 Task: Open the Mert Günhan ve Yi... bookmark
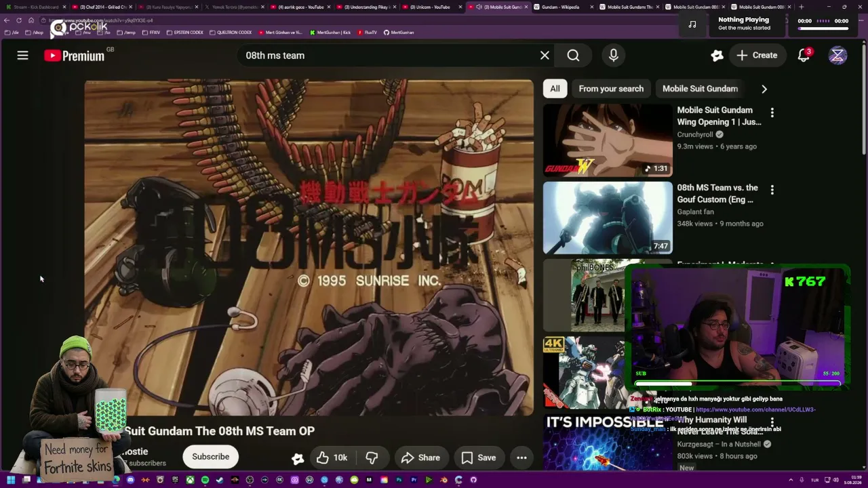280,33
